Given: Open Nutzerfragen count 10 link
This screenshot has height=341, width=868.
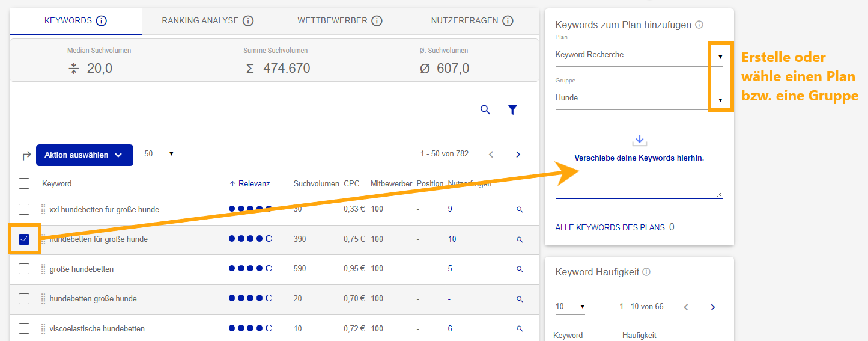Looking at the screenshot, I should pos(452,239).
